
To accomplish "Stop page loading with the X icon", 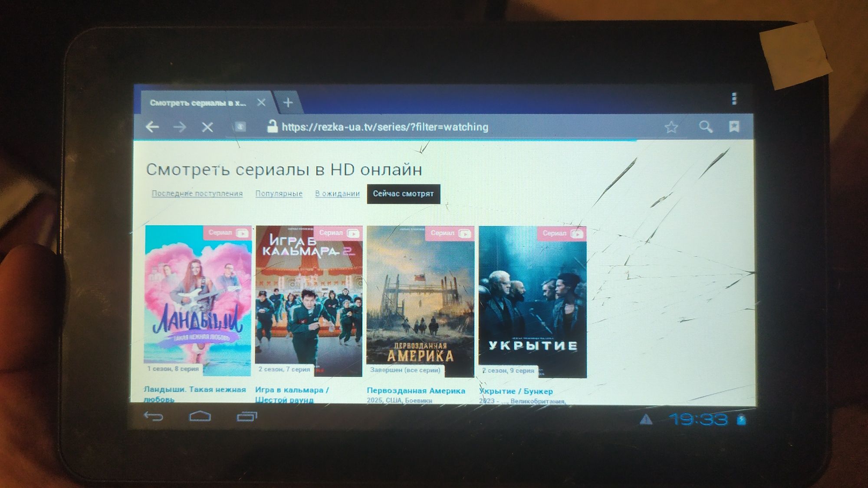I will 207,127.
